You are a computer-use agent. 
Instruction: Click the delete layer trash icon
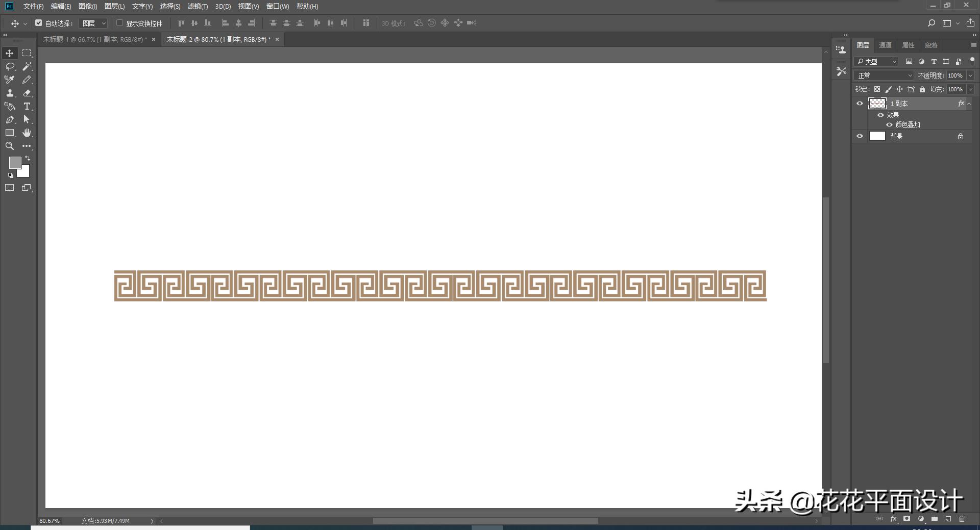click(962, 519)
